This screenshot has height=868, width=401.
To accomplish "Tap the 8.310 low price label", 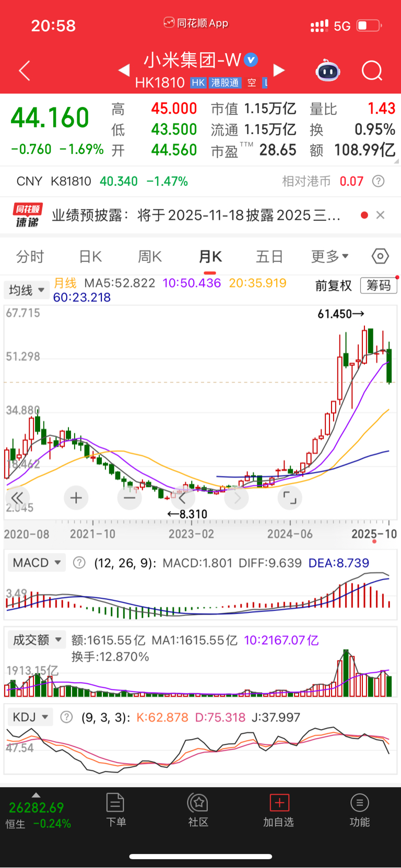I will coord(187,514).
